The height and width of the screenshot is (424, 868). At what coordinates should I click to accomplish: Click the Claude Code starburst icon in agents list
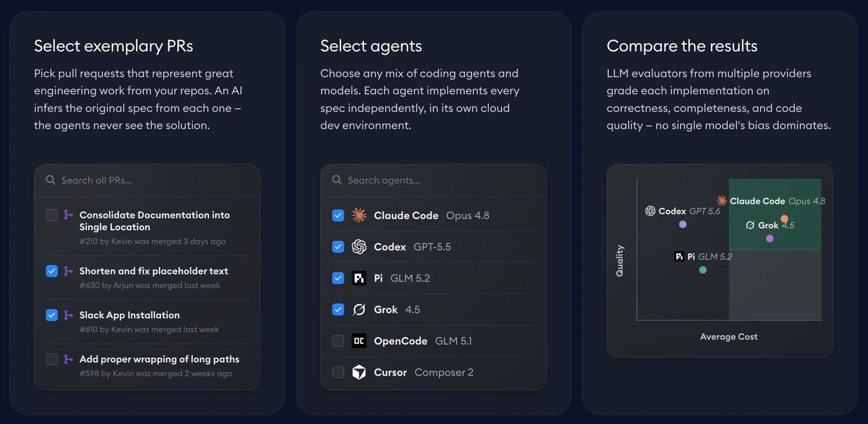point(359,215)
